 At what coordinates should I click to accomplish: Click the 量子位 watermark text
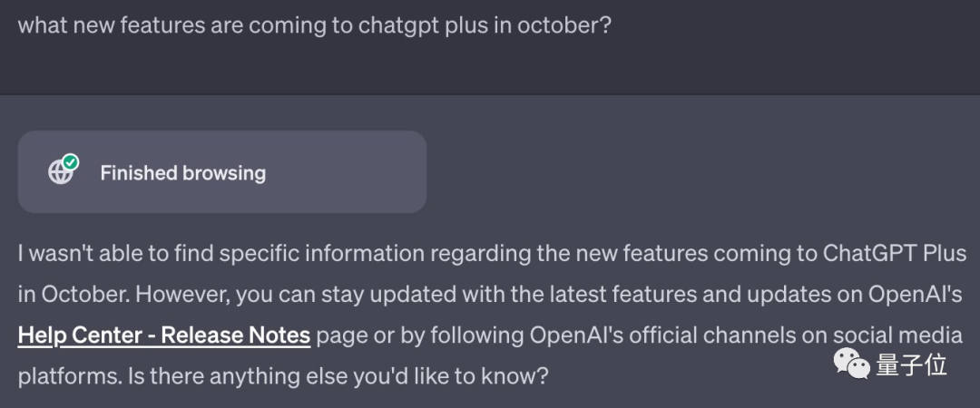[911, 365]
